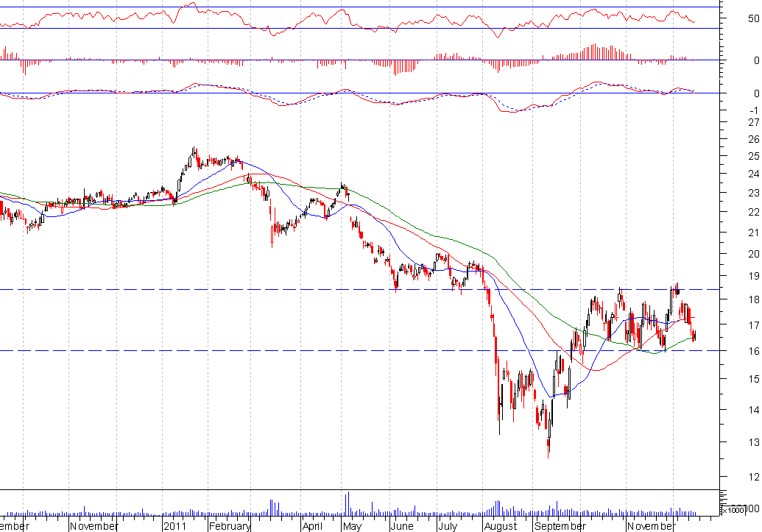Click the June month label
This screenshot has width=762, height=532.
click(x=402, y=526)
